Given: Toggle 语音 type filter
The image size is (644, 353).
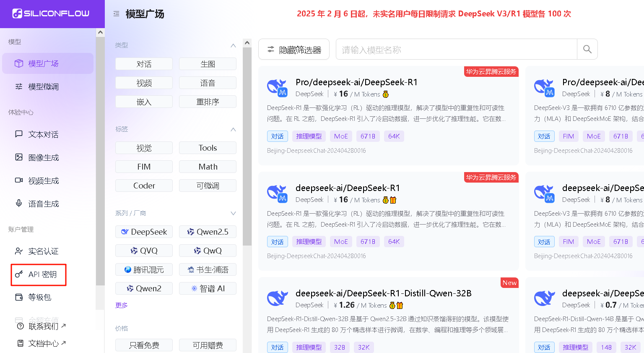Looking at the screenshot, I should (x=208, y=83).
